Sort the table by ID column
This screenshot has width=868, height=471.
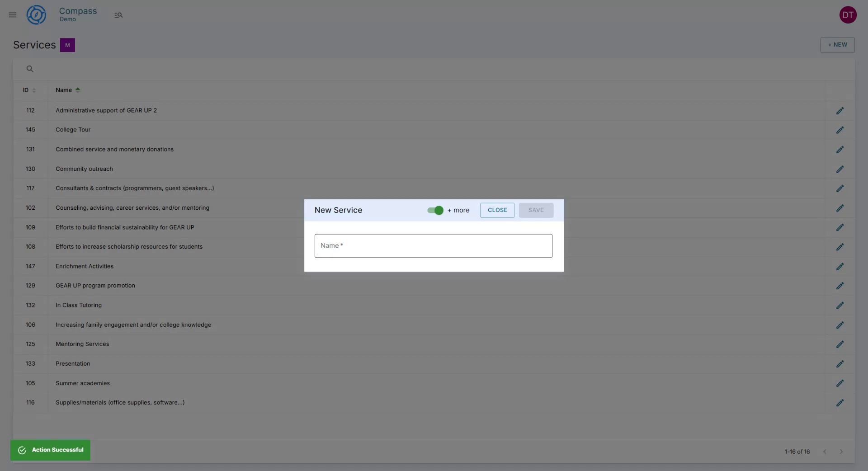point(34,90)
